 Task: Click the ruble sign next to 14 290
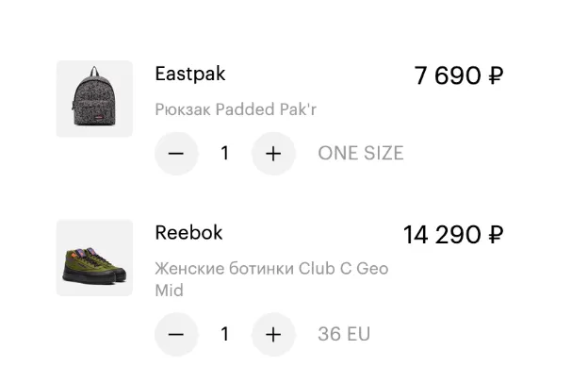(x=496, y=235)
